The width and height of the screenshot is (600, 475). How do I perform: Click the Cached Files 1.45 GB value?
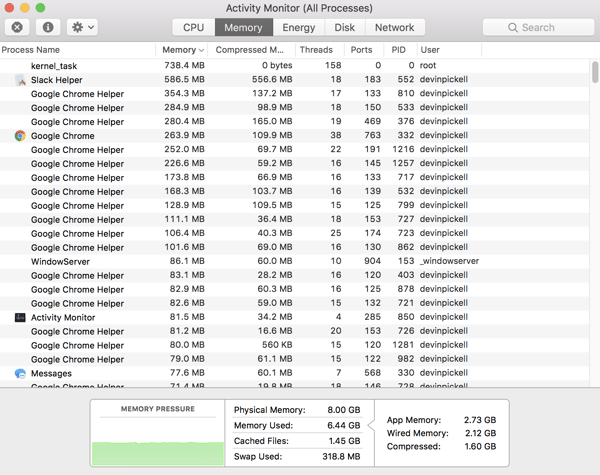[344, 441]
